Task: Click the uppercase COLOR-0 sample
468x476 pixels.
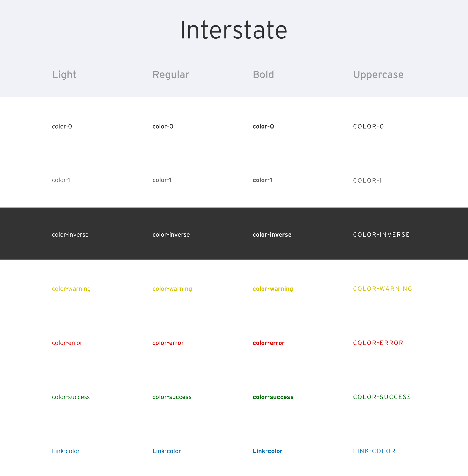Action: pyautogui.click(x=368, y=126)
